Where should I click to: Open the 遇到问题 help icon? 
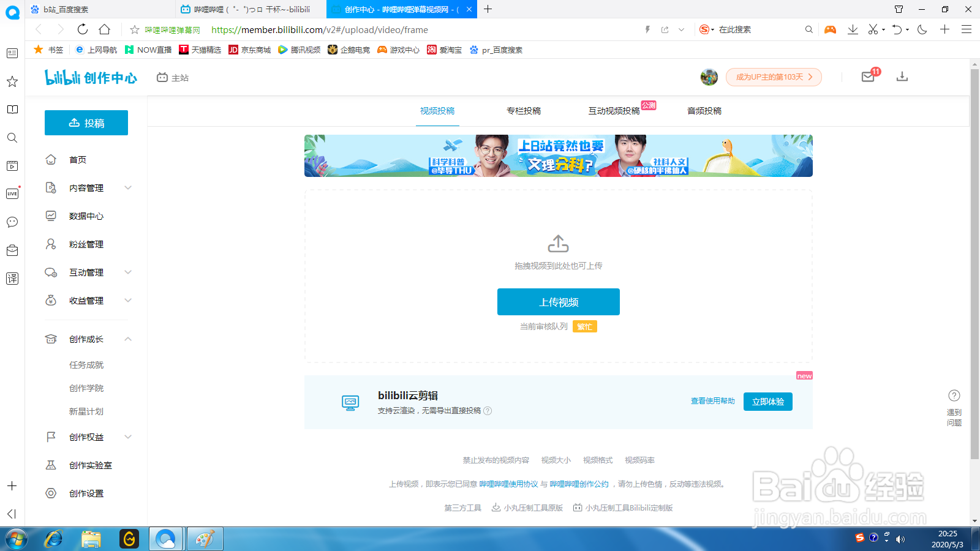(954, 395)
